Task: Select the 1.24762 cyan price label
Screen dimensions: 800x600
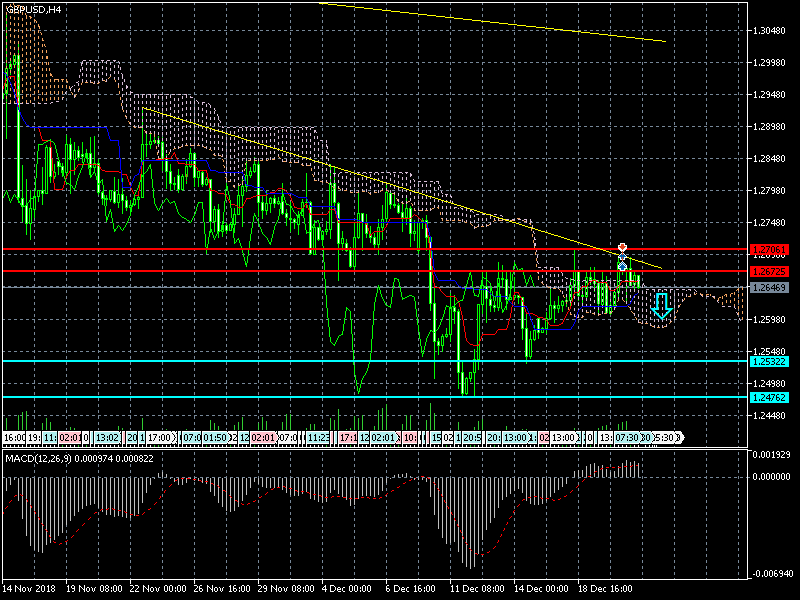Action: (770, 397)
